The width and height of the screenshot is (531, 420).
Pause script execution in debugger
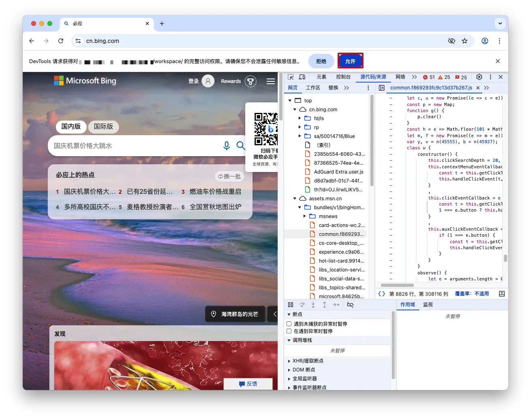point(291,305)
